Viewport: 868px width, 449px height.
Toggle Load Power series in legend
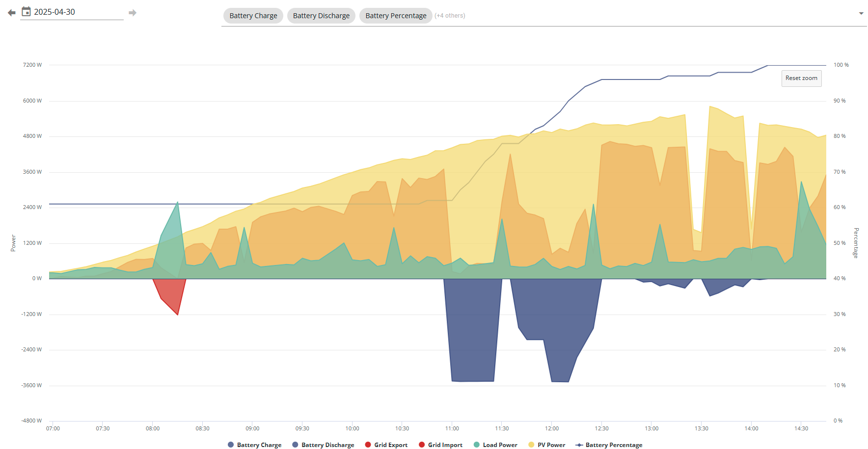[x=495, y=445]
